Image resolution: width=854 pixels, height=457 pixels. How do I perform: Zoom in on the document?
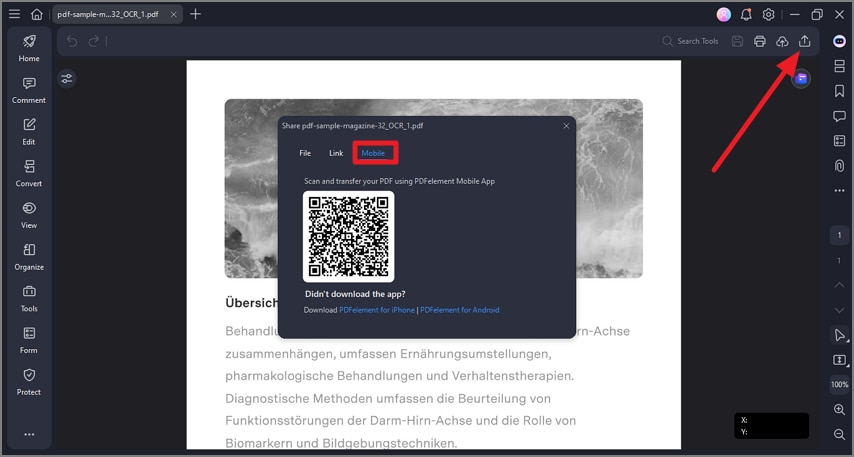839,410
